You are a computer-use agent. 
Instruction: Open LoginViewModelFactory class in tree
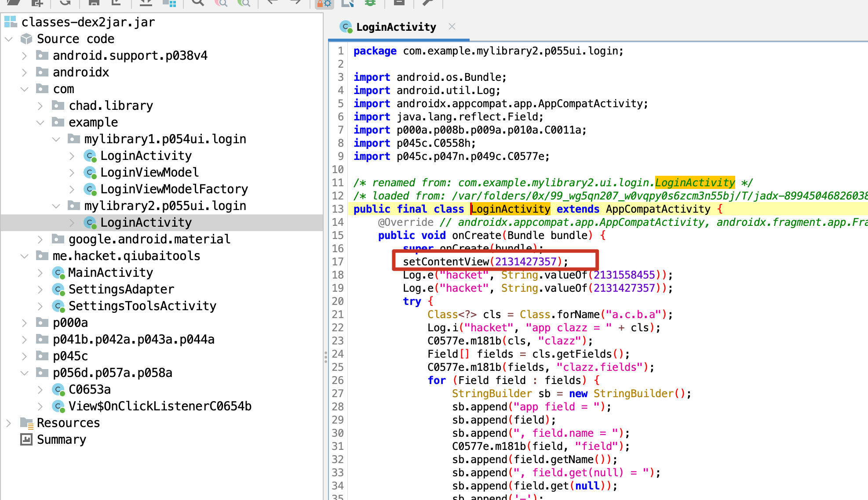point(174,189)
